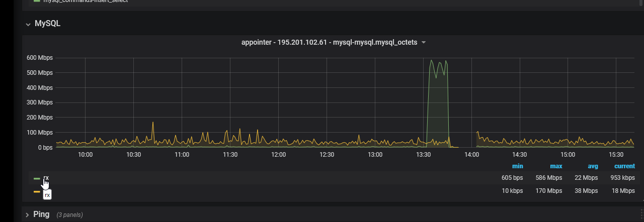Screen dimensions: 644x222
Task: Open the mysql_octets panel title menu
Action: tap(329, 42)
